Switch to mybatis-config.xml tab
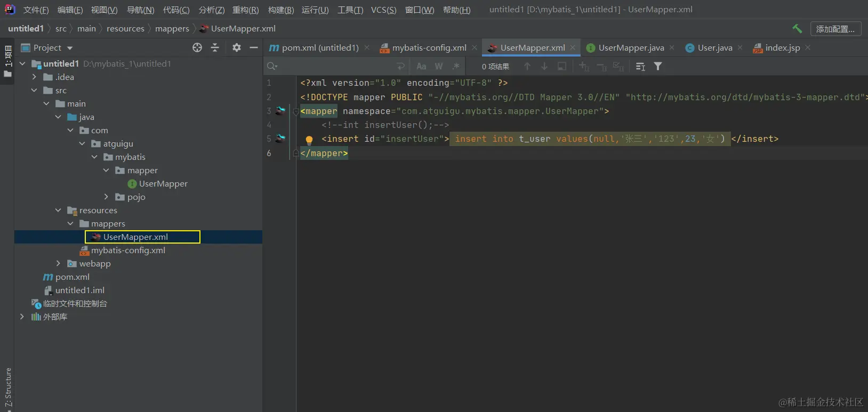868x412 pixels. coord(429,47)
